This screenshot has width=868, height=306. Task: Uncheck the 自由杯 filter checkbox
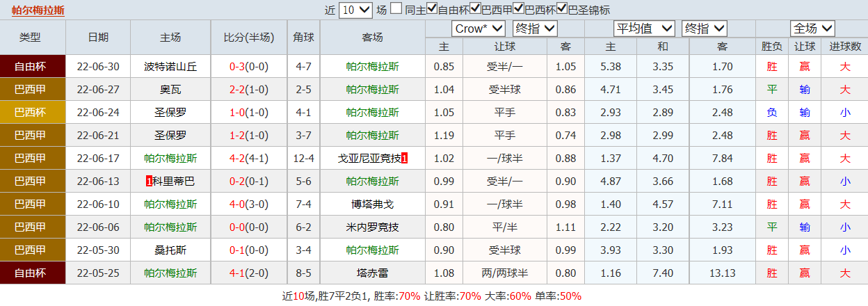click(432, 9)
